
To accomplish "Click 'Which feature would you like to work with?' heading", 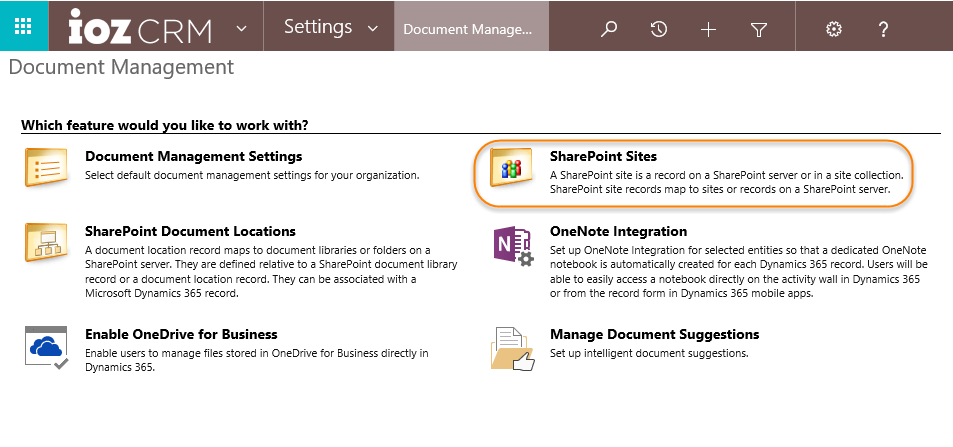I will [x=165, y=125].
